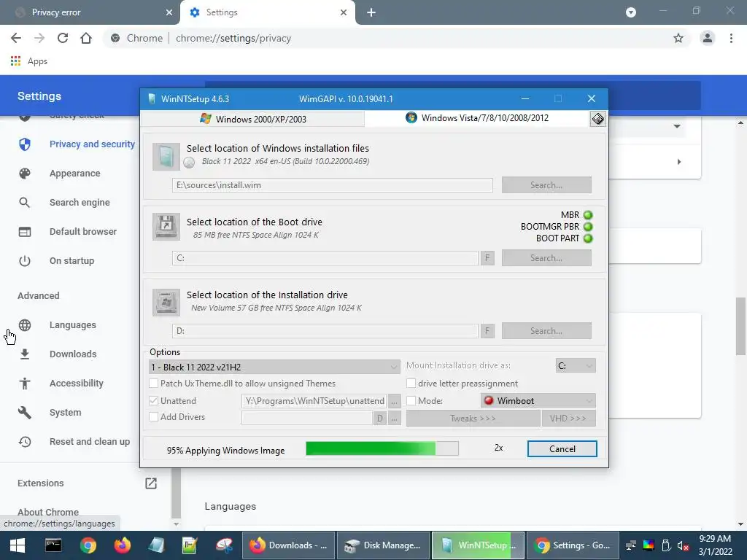
Task: Expand the Tweaks panel
Action: (x=473, y=419)
